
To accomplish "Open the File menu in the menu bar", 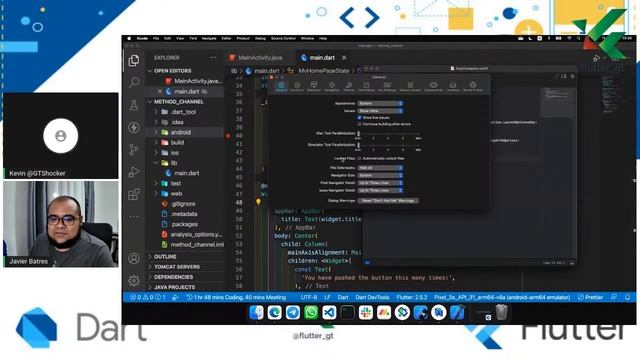I will [156, 38].
